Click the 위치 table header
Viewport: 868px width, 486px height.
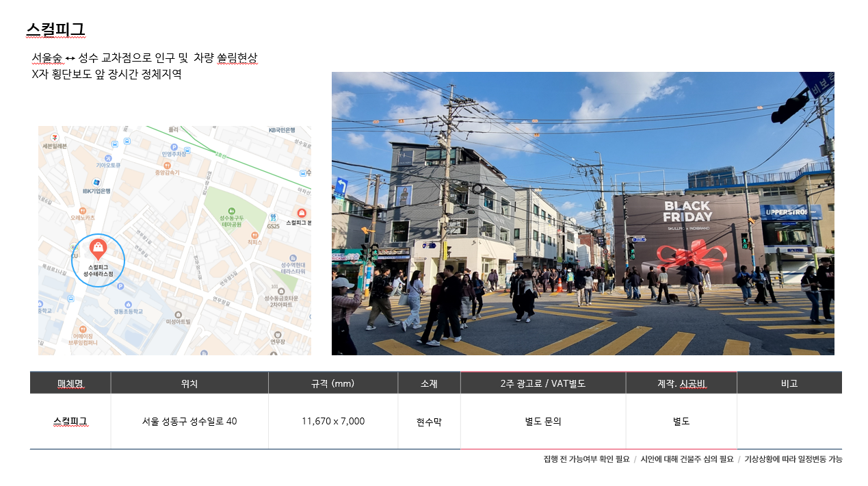click(189, 383)
